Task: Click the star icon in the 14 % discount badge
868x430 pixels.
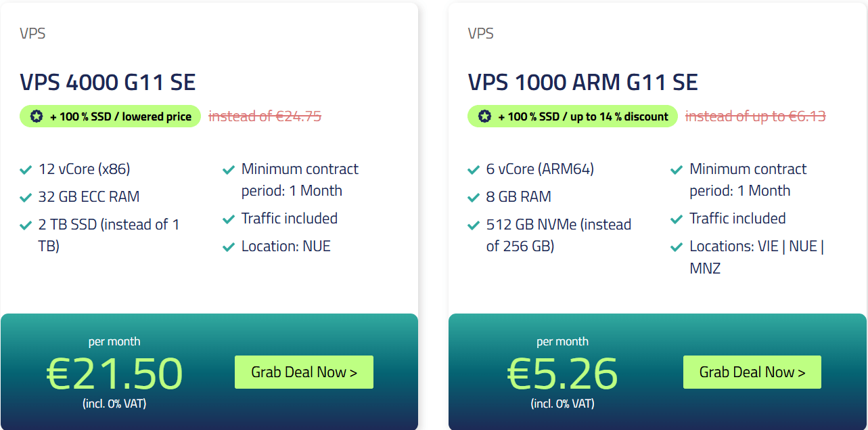Action: click(x=484, y=116)
